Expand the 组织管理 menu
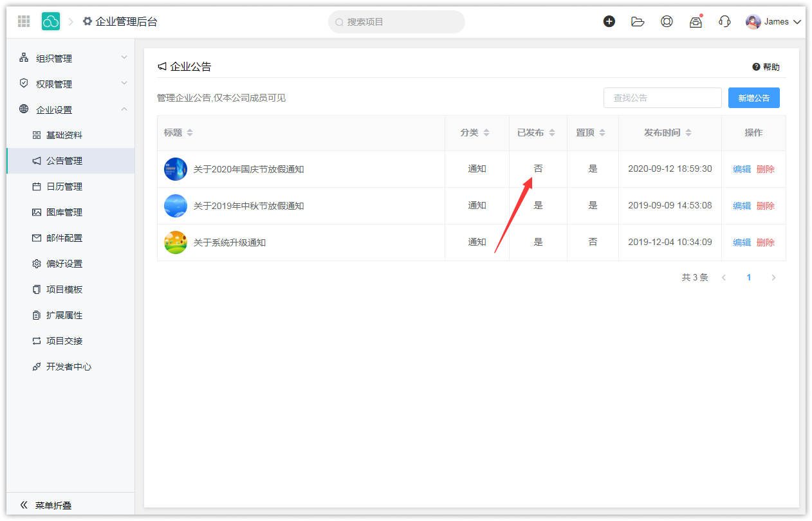 tap(71, 58)
